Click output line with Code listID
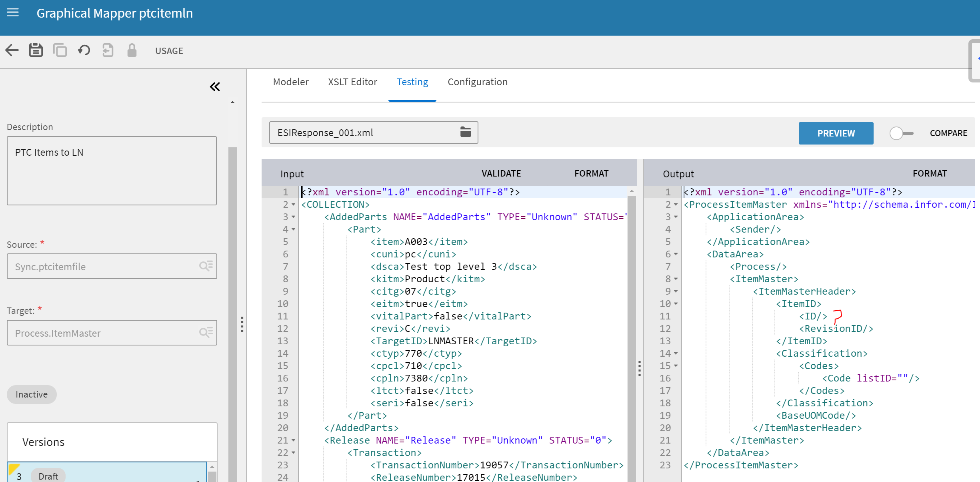 coord(871,378)
